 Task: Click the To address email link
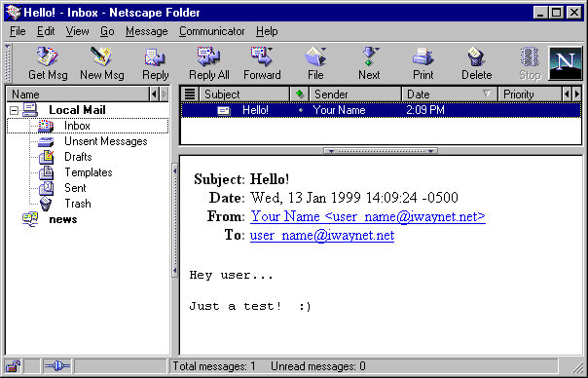[x=322, y=236]
